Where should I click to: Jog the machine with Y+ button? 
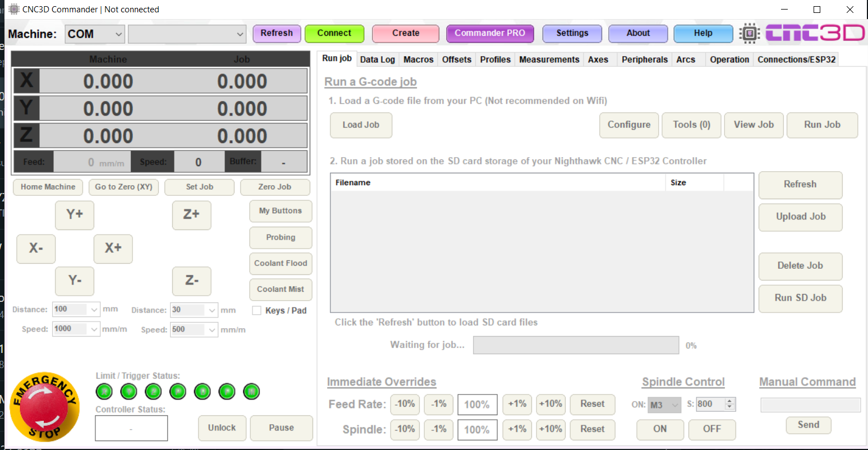click(x=75, y=215)
